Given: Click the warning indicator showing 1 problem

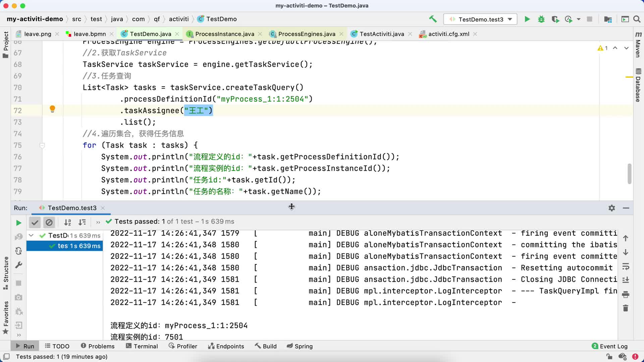Looking at the screenshot, I should click(x=602, y=48).
